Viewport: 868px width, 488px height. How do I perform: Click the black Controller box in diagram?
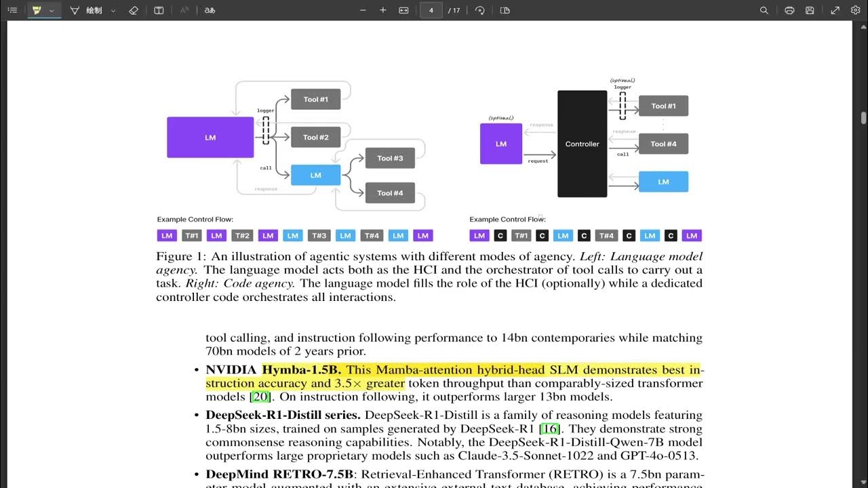coord(582,144)
